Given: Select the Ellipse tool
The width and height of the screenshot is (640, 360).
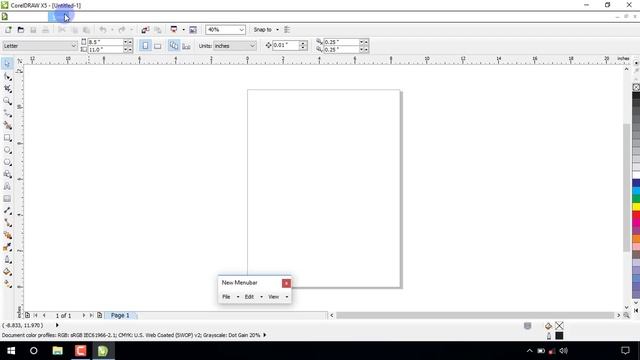Looking at the screenshot, I should point(7,150).
